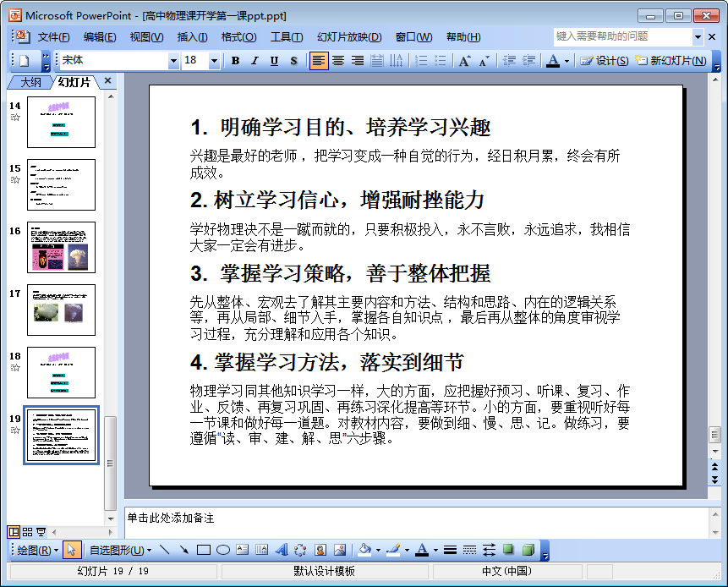This screenshot has height=587, width=728.
Task: Apply shadow style to object
Action: tap(508, 551)
